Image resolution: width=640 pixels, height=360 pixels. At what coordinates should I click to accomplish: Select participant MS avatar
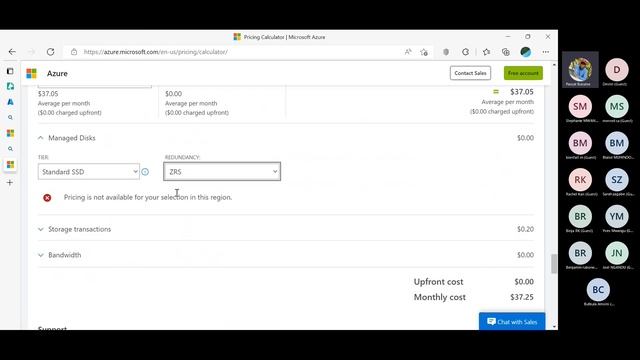pos(617,107)
